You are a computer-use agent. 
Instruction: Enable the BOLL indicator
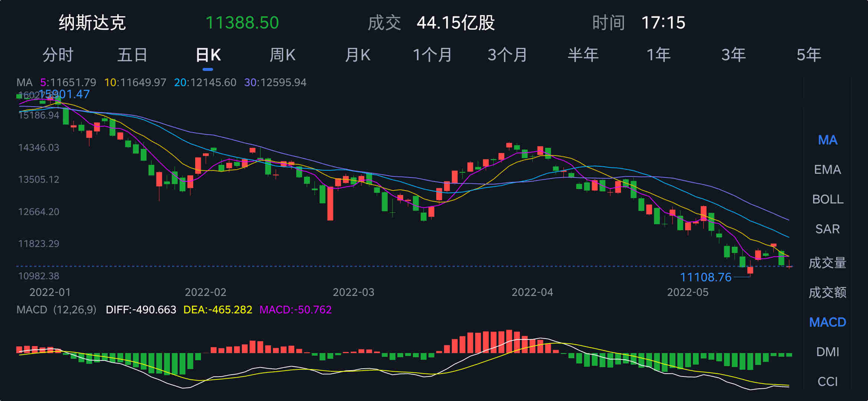coord(828,199)
